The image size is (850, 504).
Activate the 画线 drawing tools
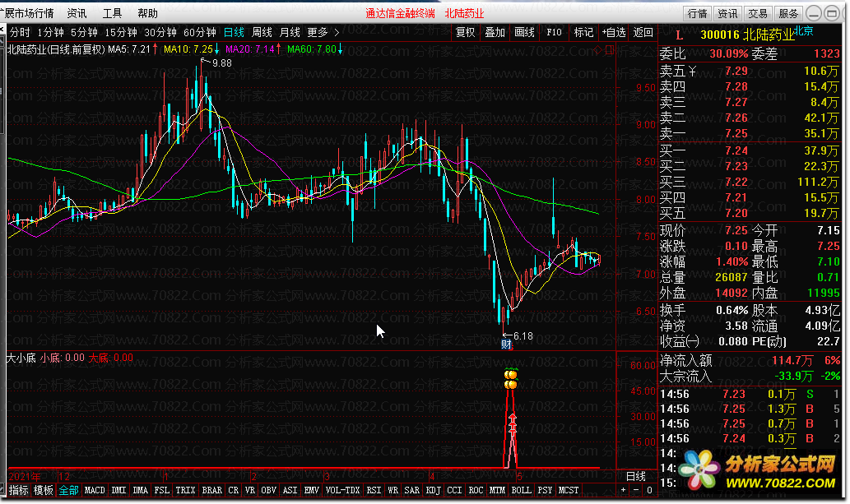[x=524, y=33]
